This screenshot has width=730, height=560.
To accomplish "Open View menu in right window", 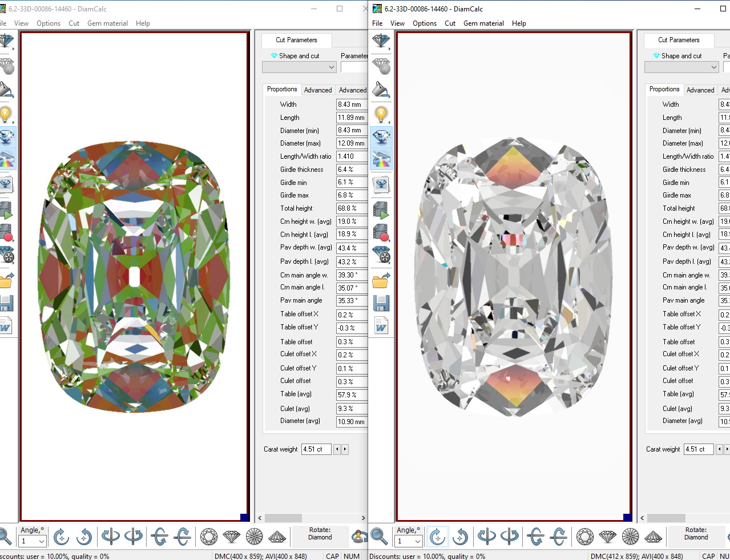I will pos(397,23).
